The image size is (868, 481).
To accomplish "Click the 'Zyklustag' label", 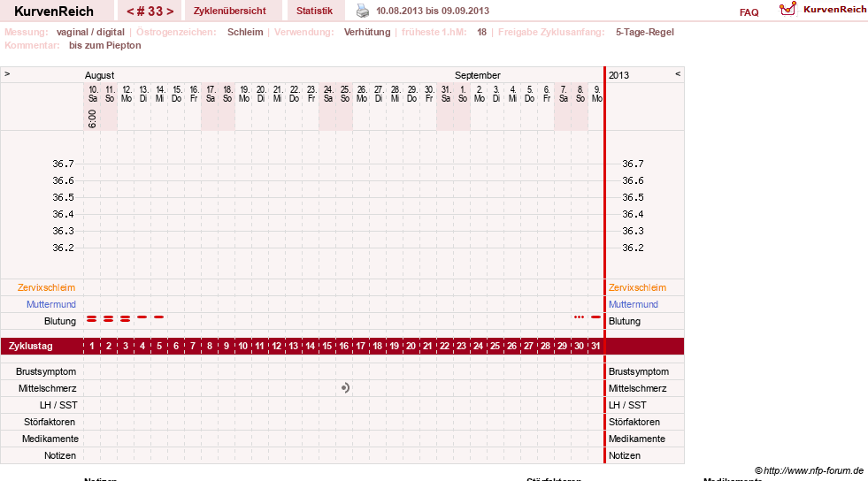I will (x=30, y=346).
